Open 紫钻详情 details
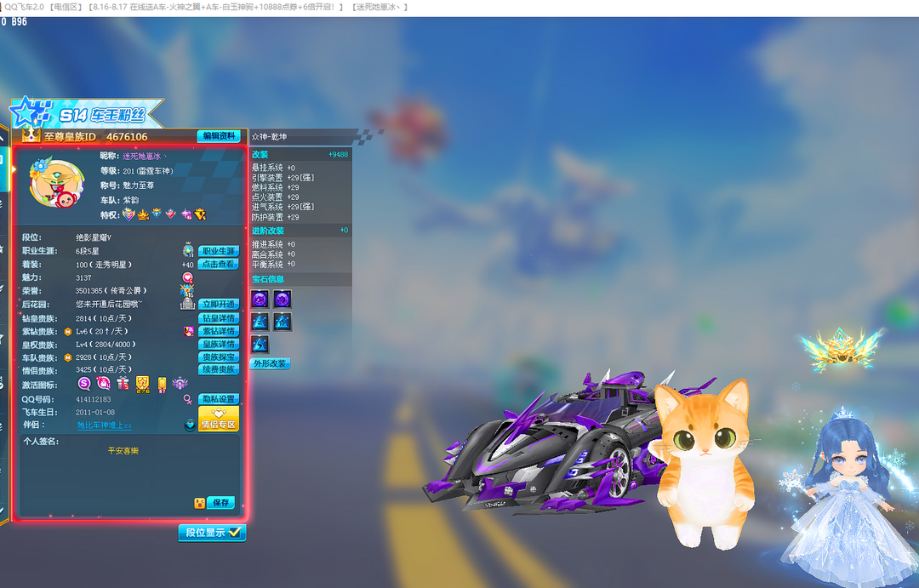Screen dimensions: 919x588 pyautogui.click(x=219, y=331)
